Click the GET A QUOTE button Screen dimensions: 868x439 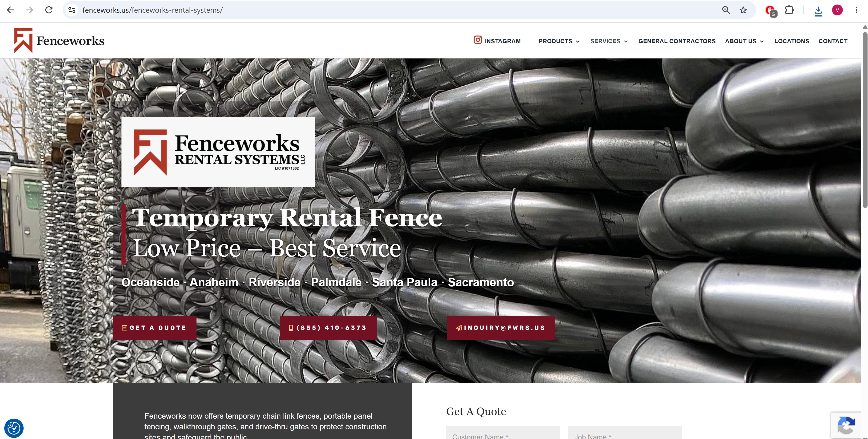point(155,328)
